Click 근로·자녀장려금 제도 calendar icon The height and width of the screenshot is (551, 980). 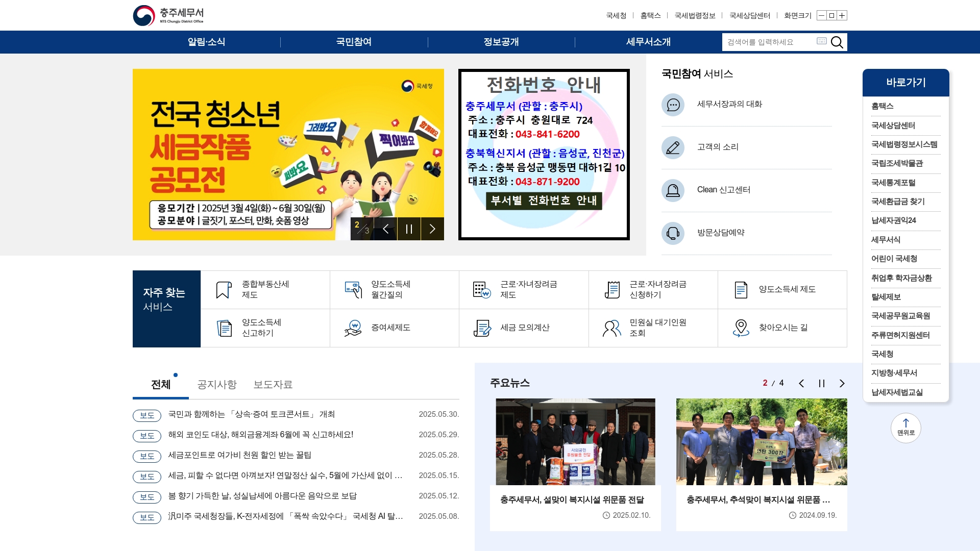[x=482, y=290]
